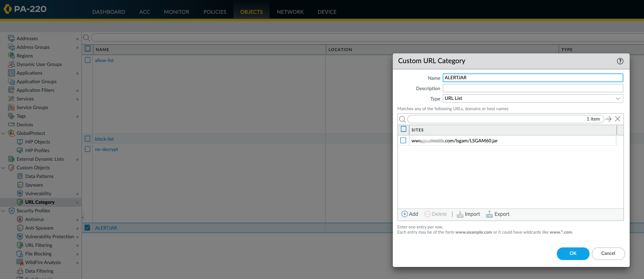644x279 pixels.
Task: Check the LSGAM60.jar site entry checkbox
Action: [403, 140]
